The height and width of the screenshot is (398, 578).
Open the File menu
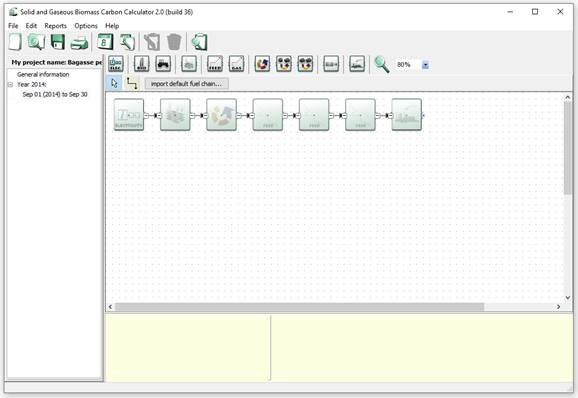click(x=13, y=26)
